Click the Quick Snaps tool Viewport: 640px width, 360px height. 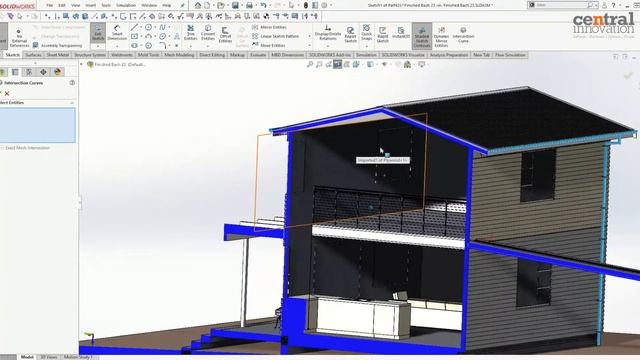tap(367, 32)
